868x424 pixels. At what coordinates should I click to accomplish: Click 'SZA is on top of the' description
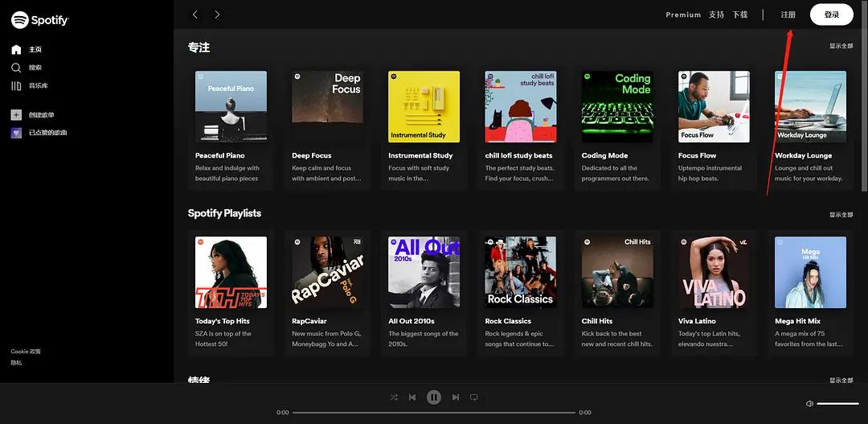[223, 334]
